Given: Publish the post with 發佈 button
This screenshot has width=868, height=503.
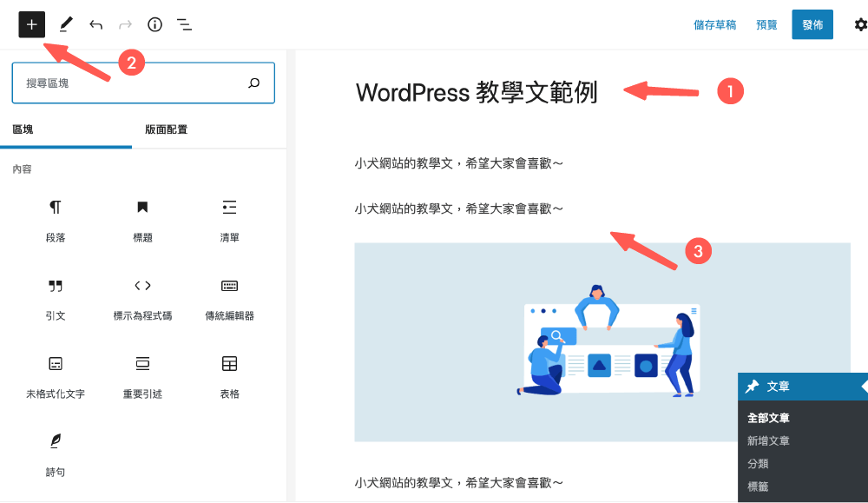Looking at the screenshot, I should click(x=812, y=24).
